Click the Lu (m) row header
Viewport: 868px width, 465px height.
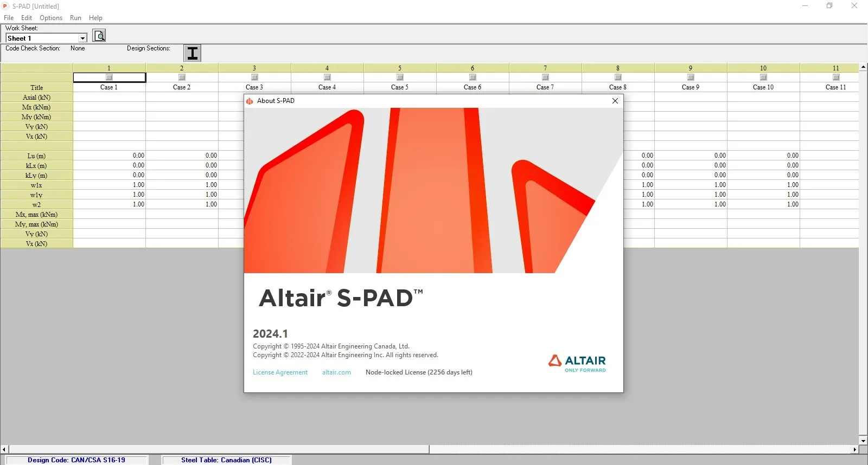tap(36, 156)
